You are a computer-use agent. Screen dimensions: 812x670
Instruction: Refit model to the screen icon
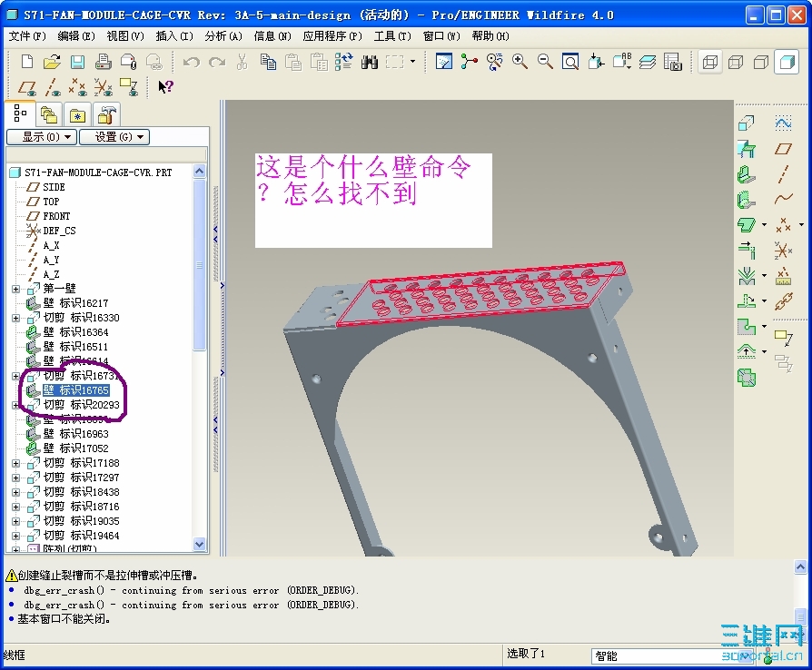[570, 62]
